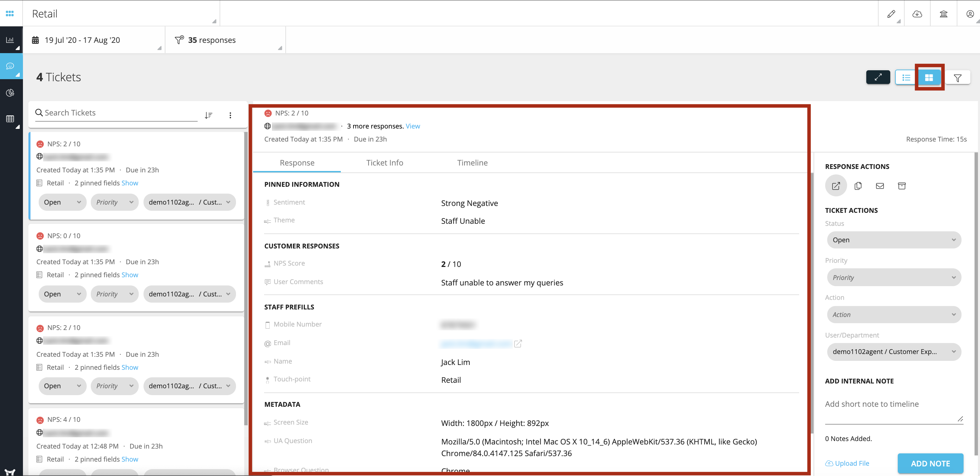Open the three-dot more options menu
Image resolution: width=980 pixels, height=476 pixels.
230,115
